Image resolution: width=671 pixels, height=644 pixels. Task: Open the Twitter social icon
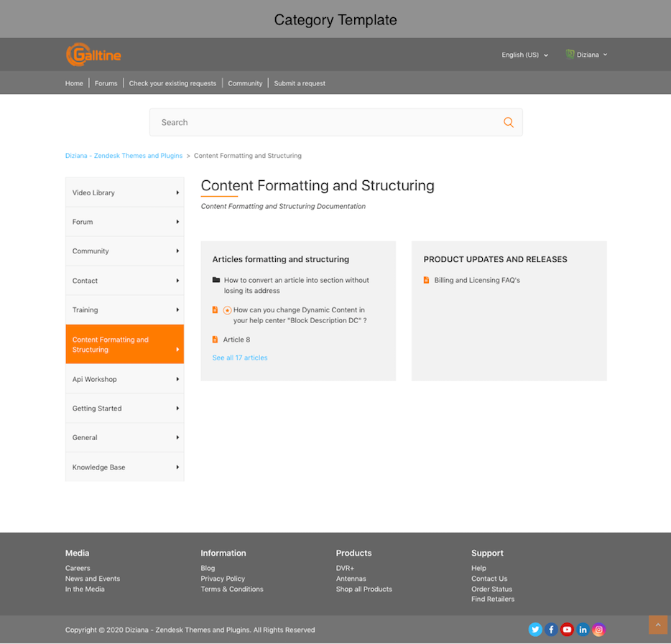tap(535, 630)
